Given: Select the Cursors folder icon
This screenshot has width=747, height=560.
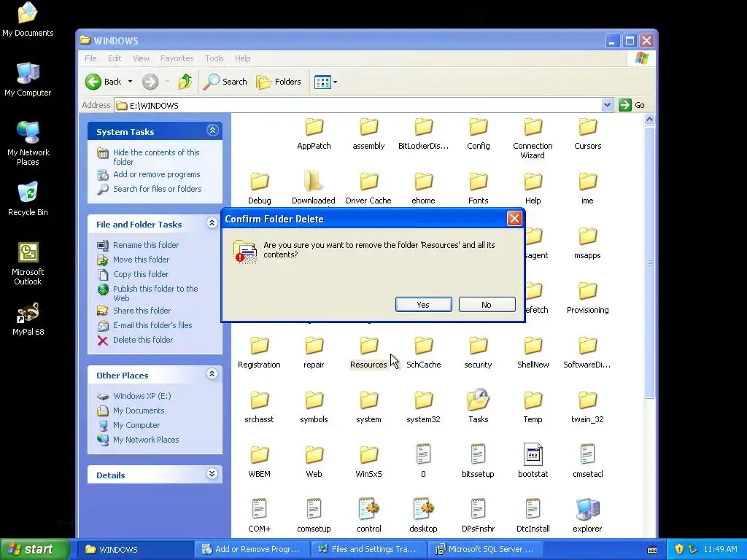Looking at the screenshot, I should (587, 127).
